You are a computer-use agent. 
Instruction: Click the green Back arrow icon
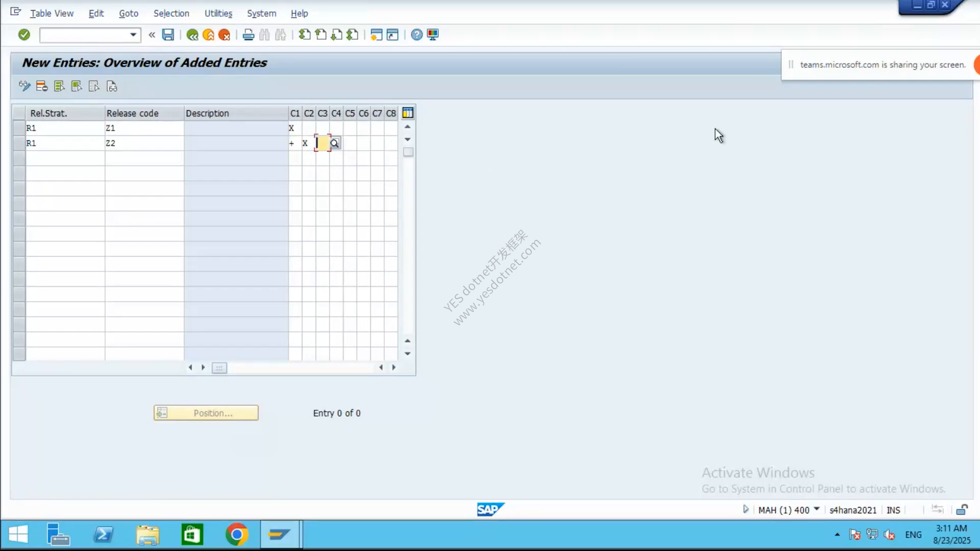pos(192,35)
